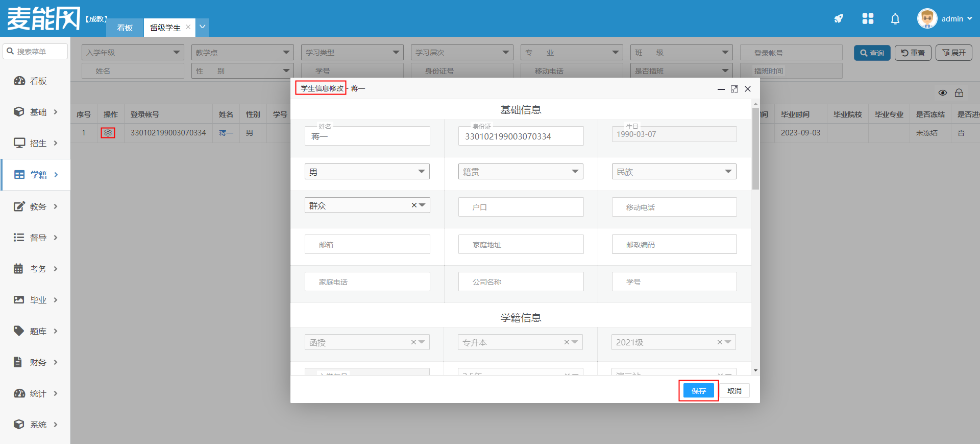Click the 移动电话 field in the dialog
Viewport: 980px width, 444px height.
coord(674,207)
